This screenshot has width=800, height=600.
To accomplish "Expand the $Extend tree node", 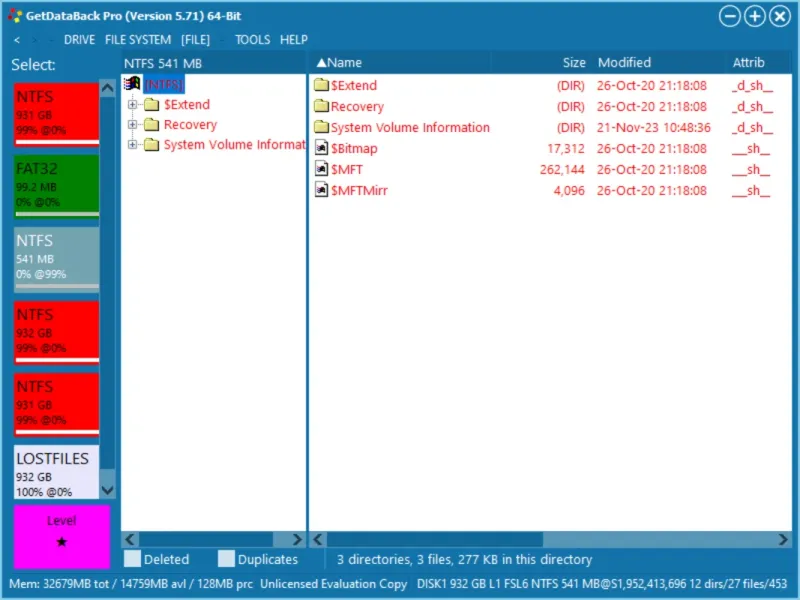I will tap(132, 105).
